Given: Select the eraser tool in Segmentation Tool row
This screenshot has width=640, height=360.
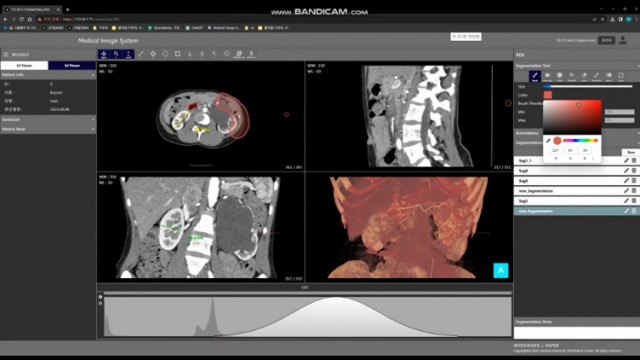Looking at the screenshot, I should coord(584,76).
